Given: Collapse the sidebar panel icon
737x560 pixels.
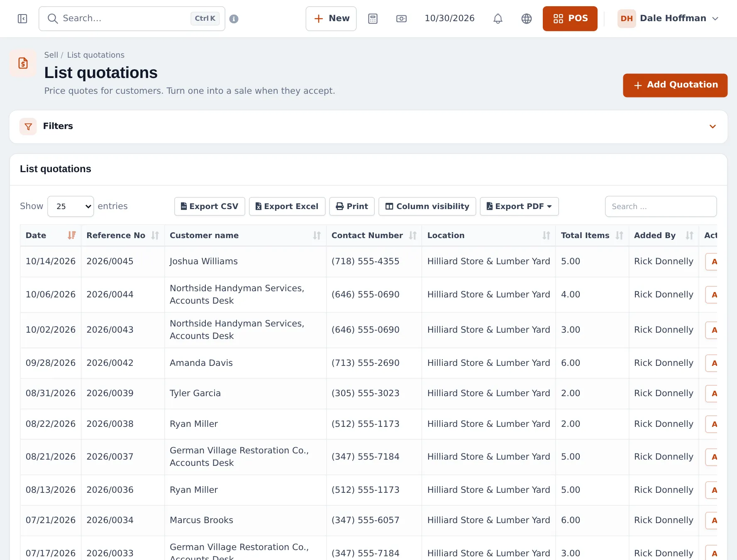Looking at the screenshot, I should point(22,19).
